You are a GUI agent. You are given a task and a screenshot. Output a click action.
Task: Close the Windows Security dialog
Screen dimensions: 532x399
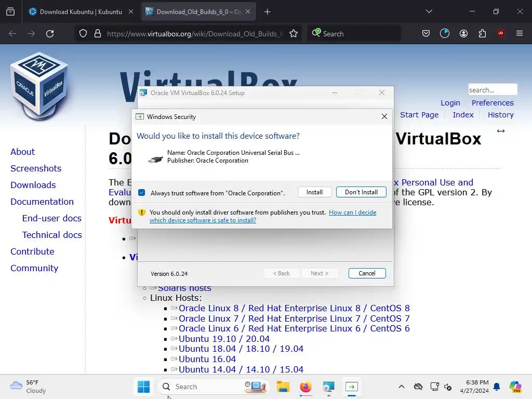(384, 117)
